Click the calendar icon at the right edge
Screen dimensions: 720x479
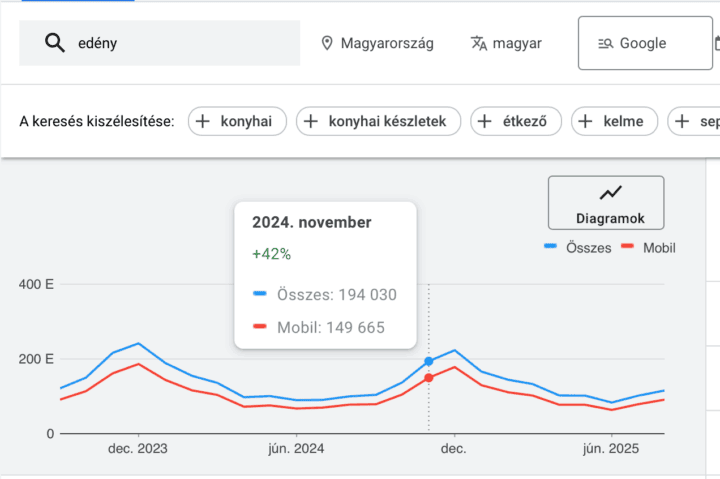tap(716, 43)
